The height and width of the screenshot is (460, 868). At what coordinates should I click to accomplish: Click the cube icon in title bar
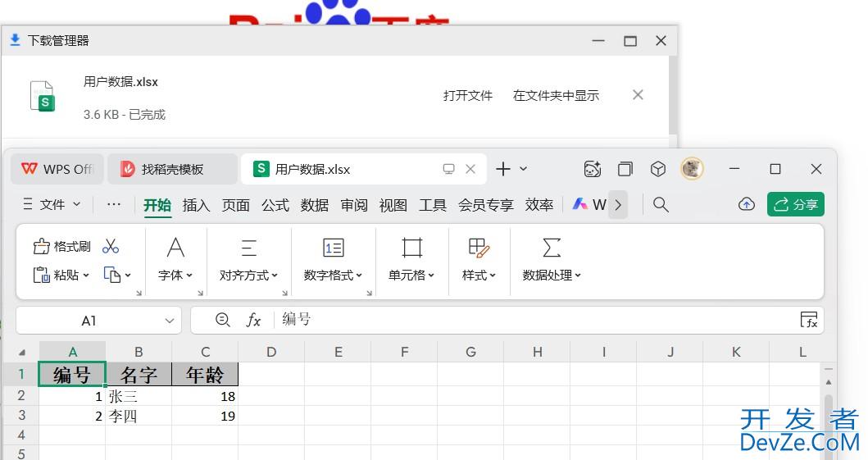(x=658, y=169)
